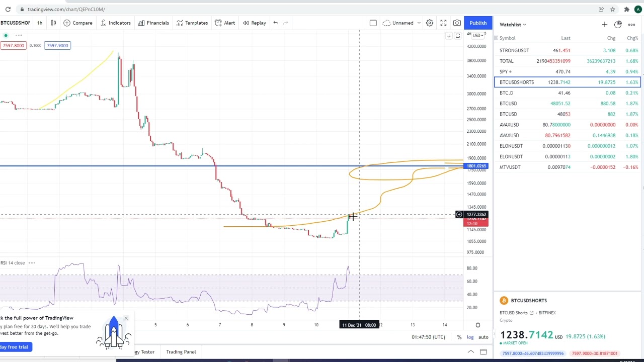The width and height of the screenshot is (644, 362).
Task: Select STRONGUSDT in the watchlist
Action: [568, 50]
